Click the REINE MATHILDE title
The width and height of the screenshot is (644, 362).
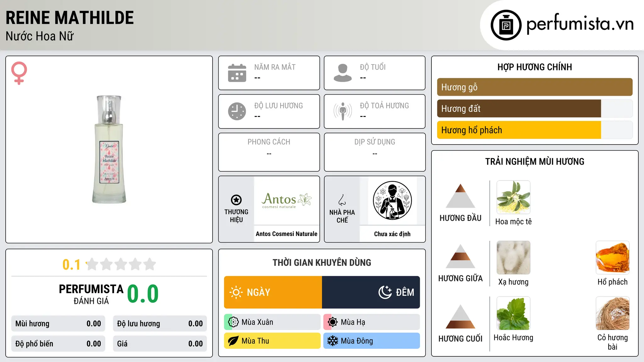[x=70, y=18]
